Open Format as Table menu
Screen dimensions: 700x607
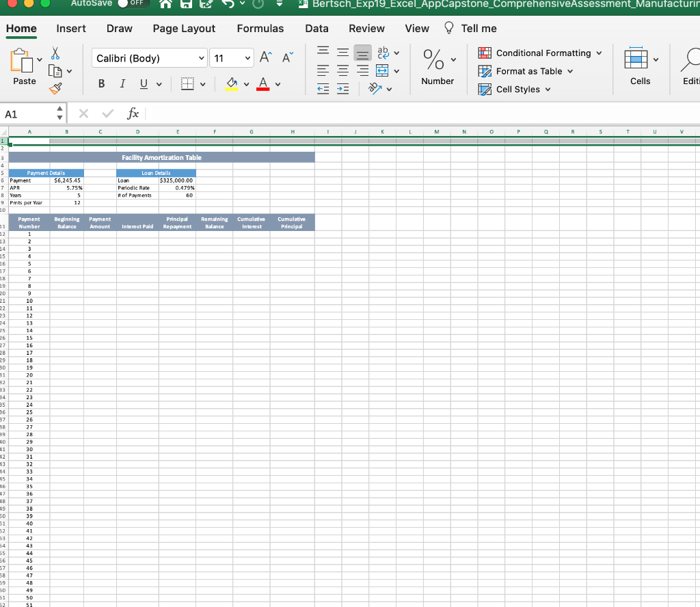click(x=526, y=71)
